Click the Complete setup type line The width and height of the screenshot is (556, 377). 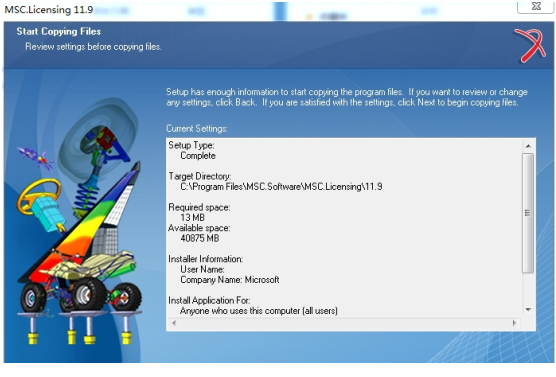198,156
